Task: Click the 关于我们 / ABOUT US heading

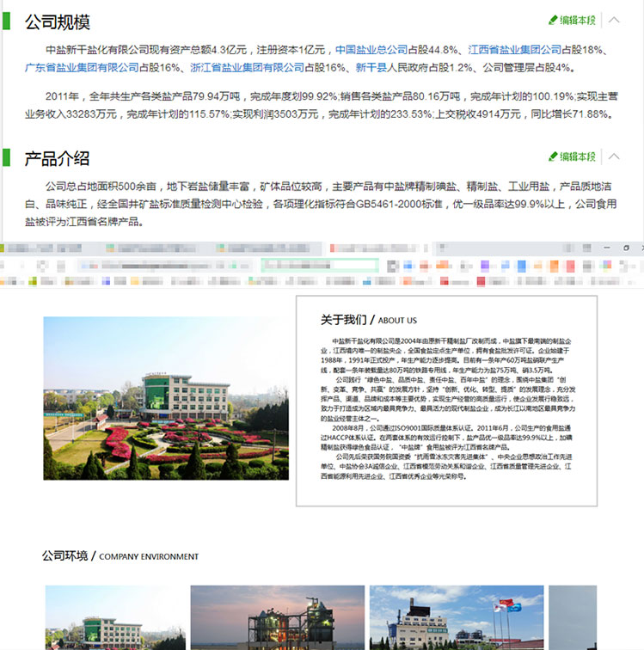Action: [x=369, y=320]
